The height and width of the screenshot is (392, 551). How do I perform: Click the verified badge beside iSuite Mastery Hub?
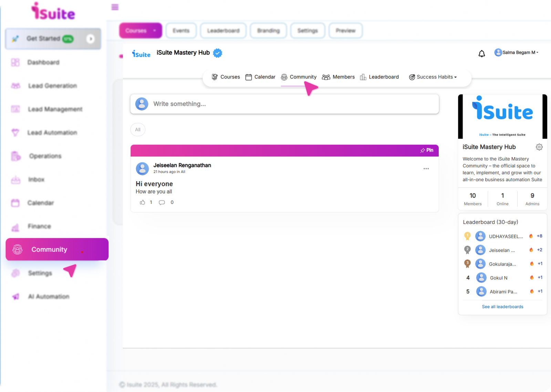[218, 53]
